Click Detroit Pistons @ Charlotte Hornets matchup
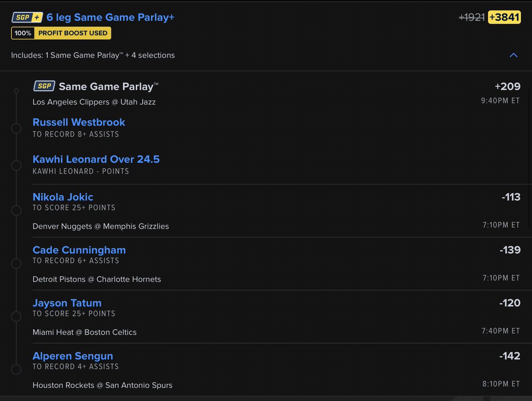 [97, 279]
